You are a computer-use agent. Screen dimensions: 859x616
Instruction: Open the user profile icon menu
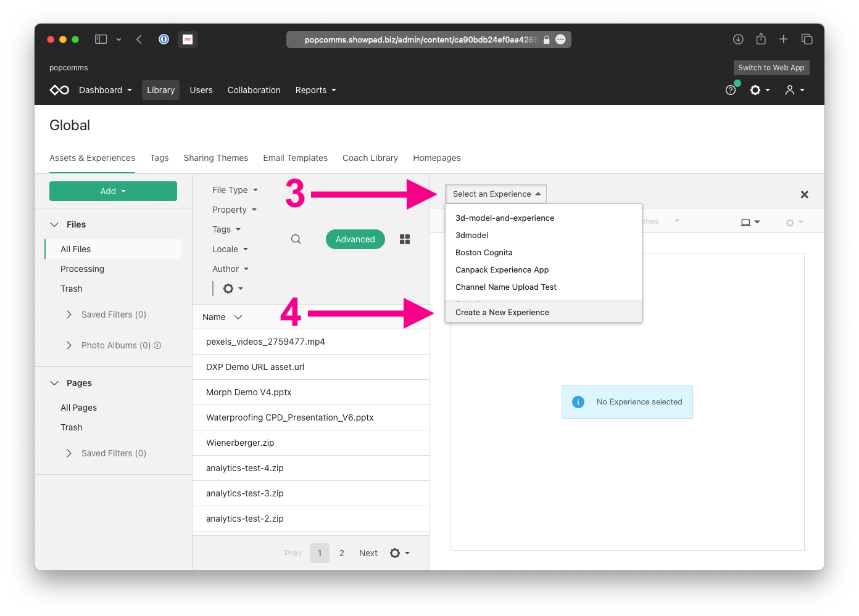(x=792, y=89)
